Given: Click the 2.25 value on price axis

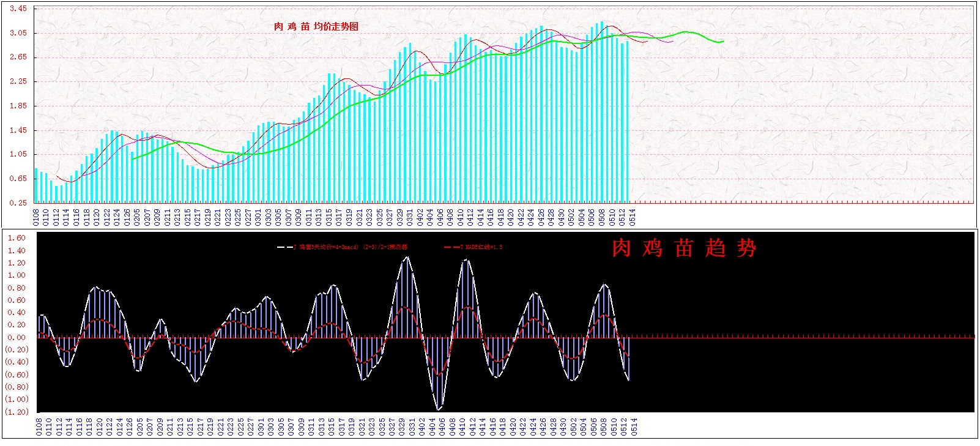Looking at the screenshot, I should point(18,81).
